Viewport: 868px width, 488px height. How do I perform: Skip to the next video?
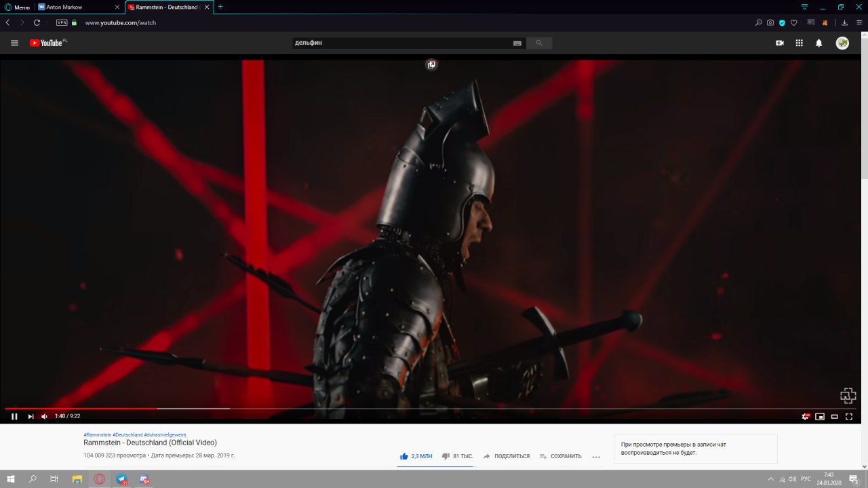click(x=31, y=416)
